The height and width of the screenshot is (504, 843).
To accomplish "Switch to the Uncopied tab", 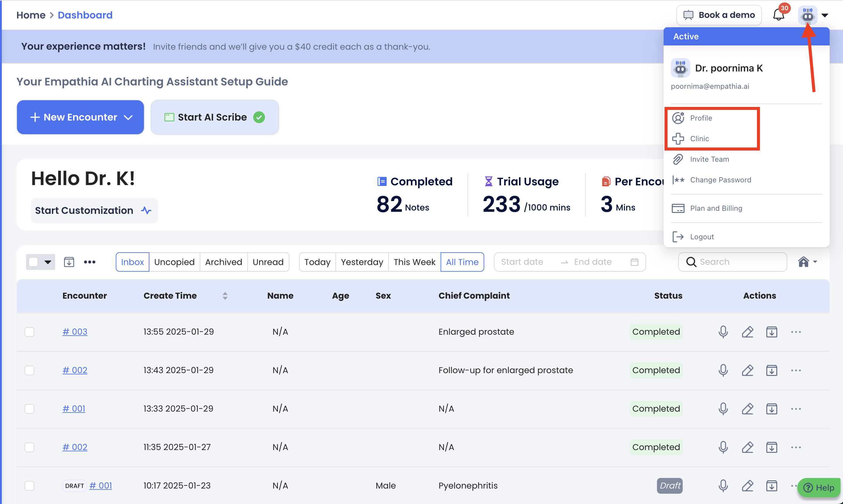I will click(174, 262).
